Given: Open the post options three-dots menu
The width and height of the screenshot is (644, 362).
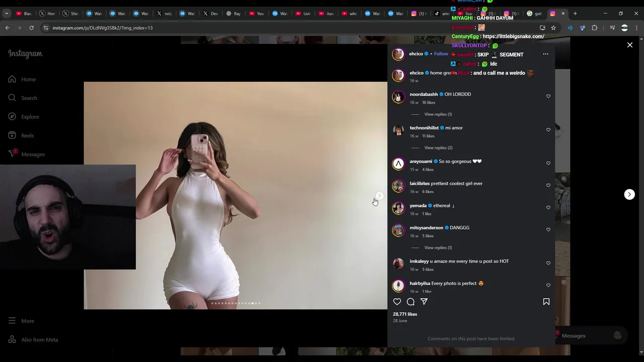Looking at the screenshot, I should (x=545, y=54).
